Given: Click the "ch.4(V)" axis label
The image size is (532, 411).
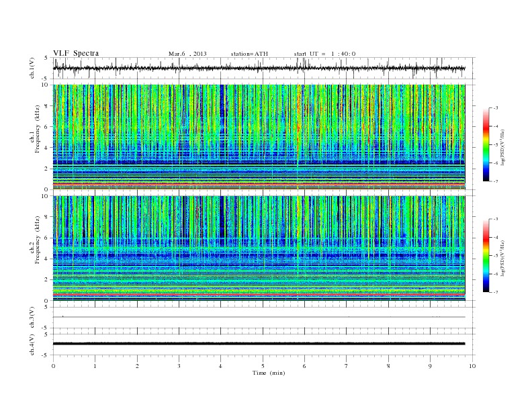Looking at the screenshot, I should tap(32, 345).
